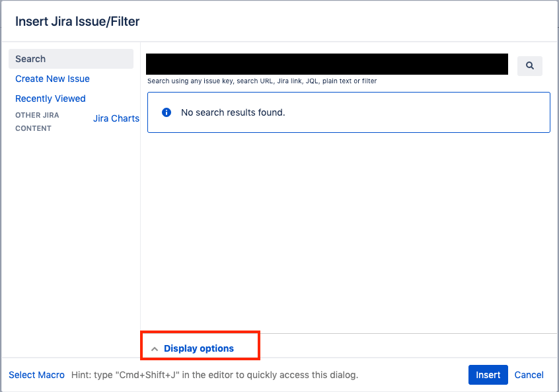Screen dimensions: 559x392
Task: Focus the Jira search input field
Action: point(327,64)
